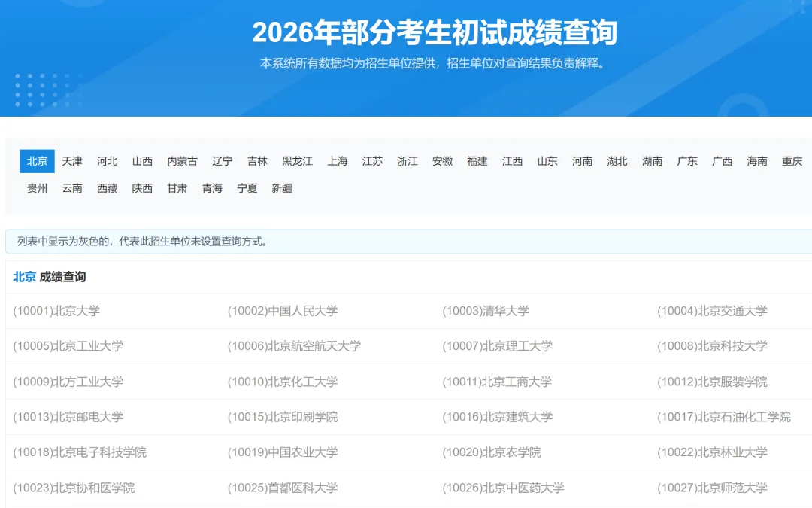Open (10005)北京工业大学 entry

[x=68, y=346]
